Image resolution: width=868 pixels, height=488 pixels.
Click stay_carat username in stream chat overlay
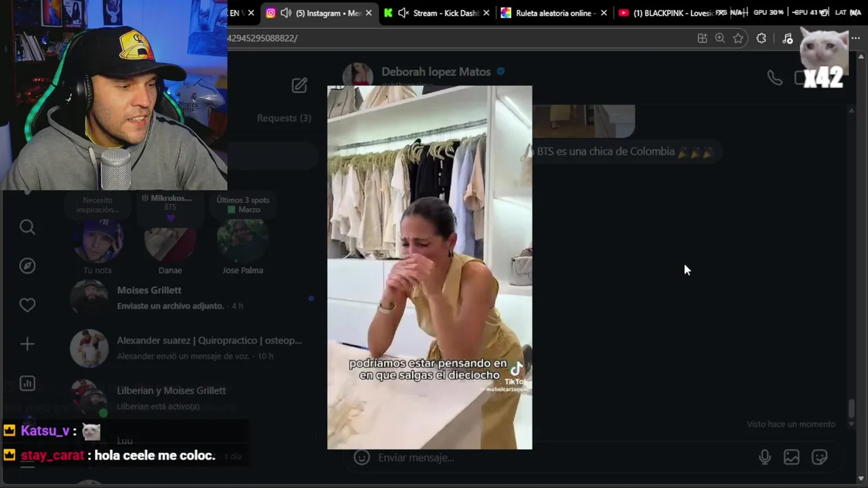[x=52, y=455]
